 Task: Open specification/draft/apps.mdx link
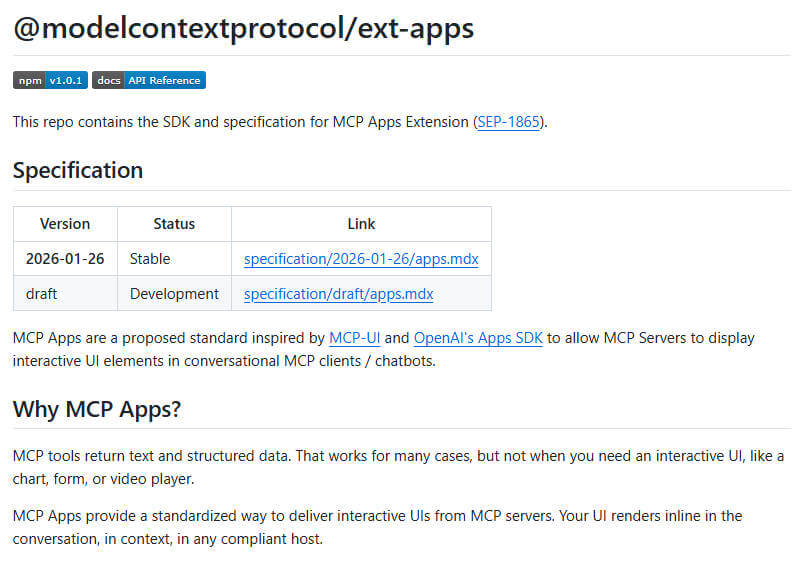coord(338,294)
